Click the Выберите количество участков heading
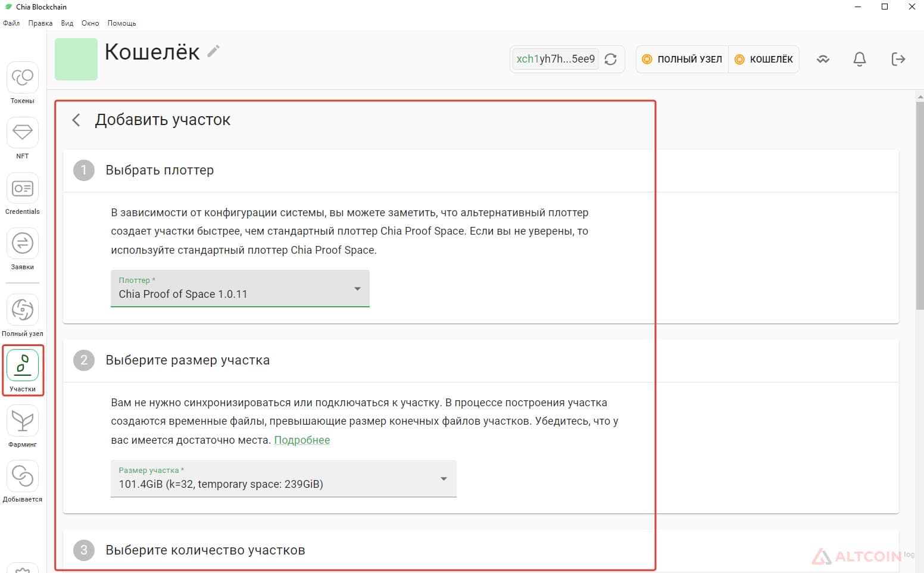 205,550
